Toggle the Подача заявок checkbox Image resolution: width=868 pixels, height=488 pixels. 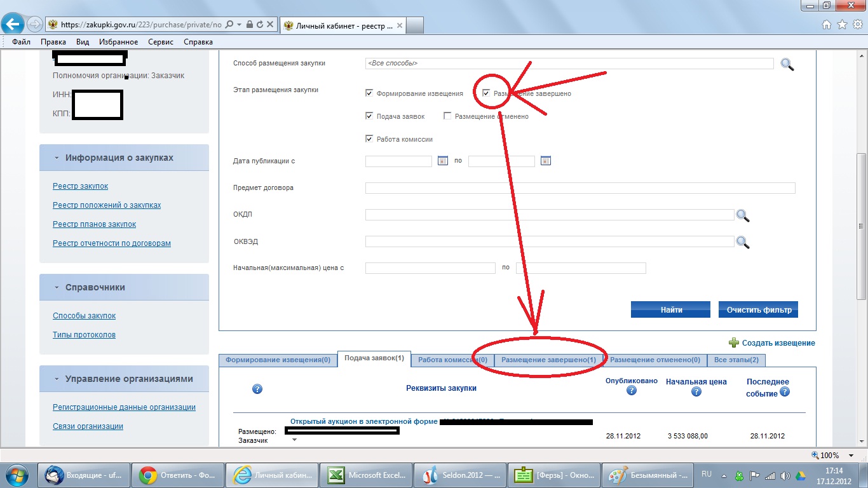369,116
